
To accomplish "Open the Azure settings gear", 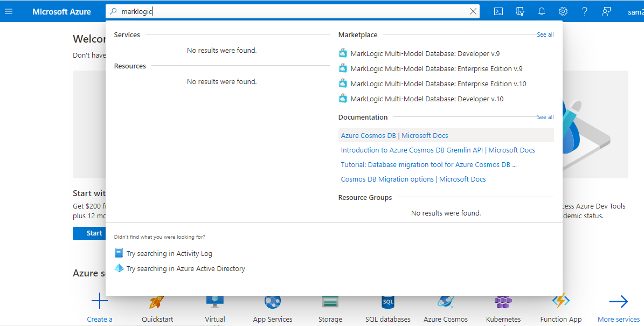I will pos(563,11).
